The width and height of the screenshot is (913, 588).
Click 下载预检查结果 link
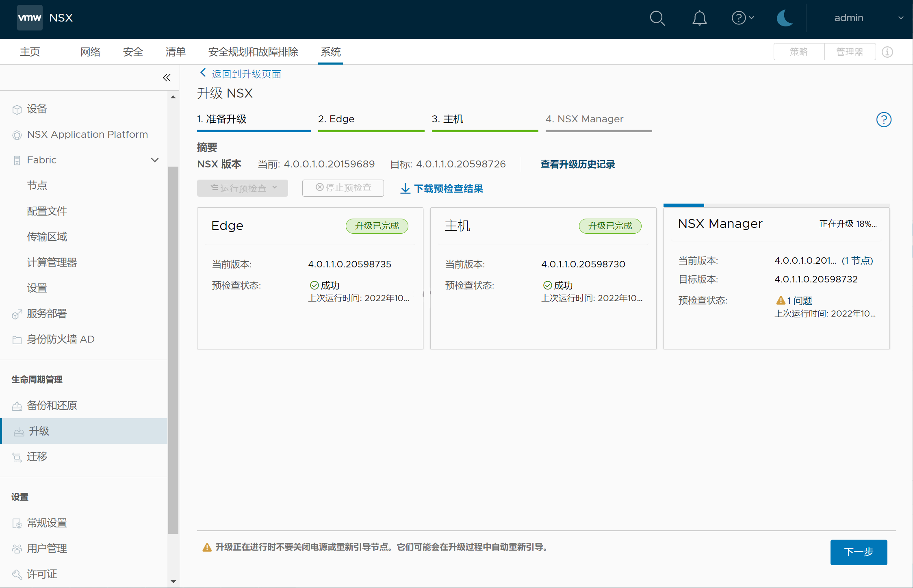(x=441, y=189)
